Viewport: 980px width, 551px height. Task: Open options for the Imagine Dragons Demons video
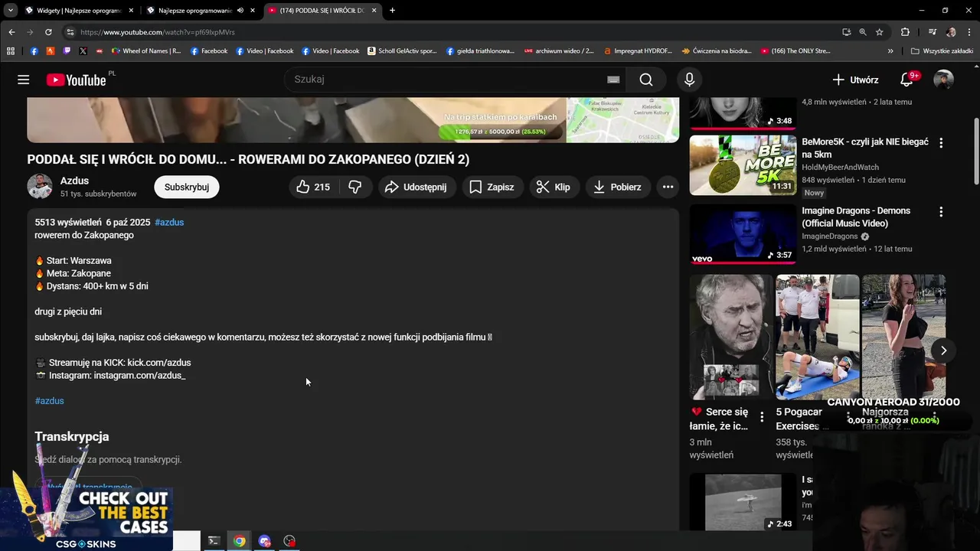click(941, 211)
